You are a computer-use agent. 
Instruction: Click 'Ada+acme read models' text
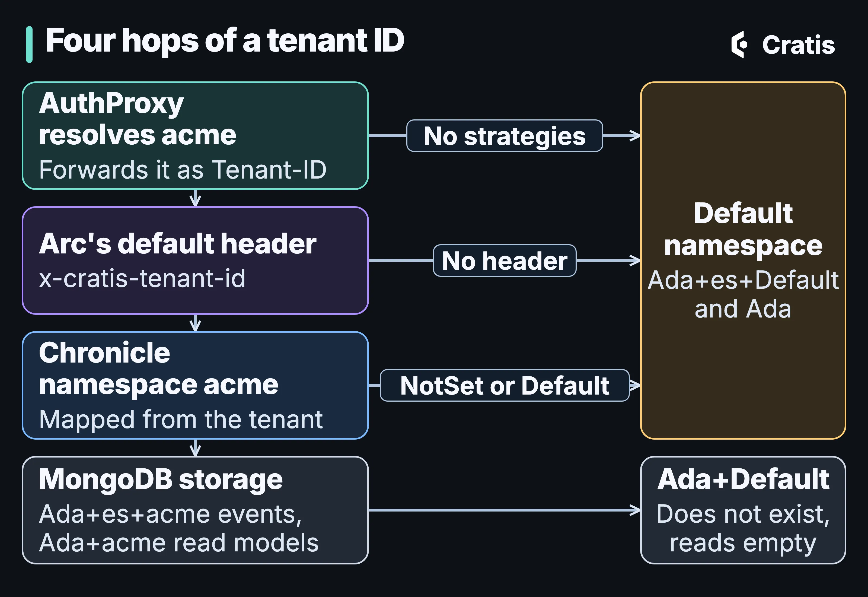(x=179, y=543)
